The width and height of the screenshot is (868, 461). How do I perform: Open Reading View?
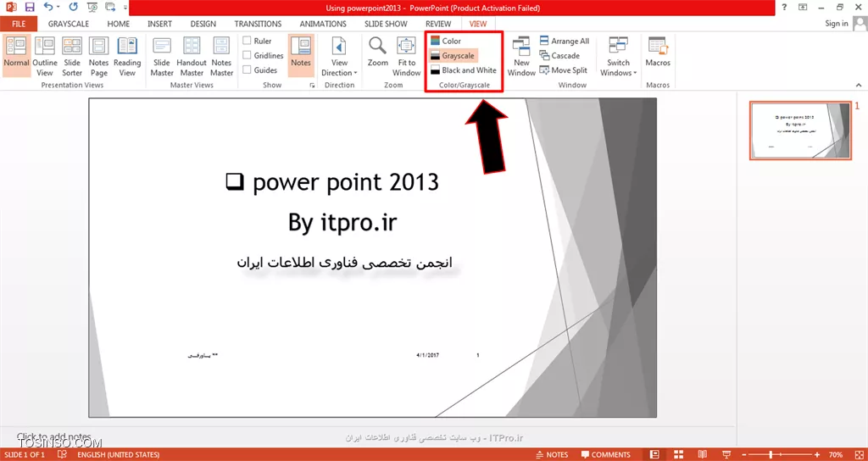pos(127,56)
